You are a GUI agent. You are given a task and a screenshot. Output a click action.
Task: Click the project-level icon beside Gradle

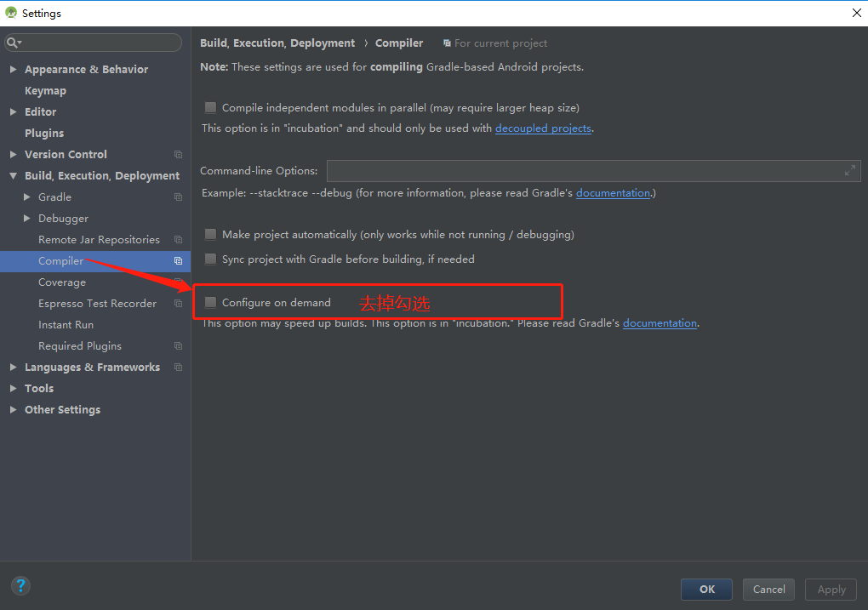[178, 197]
